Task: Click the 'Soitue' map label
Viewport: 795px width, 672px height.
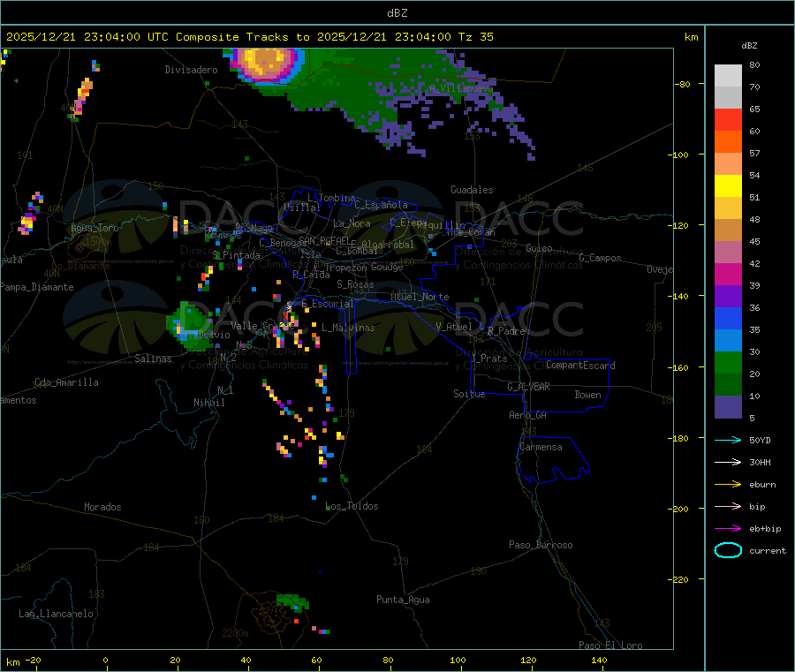Action: pos(469,394)
